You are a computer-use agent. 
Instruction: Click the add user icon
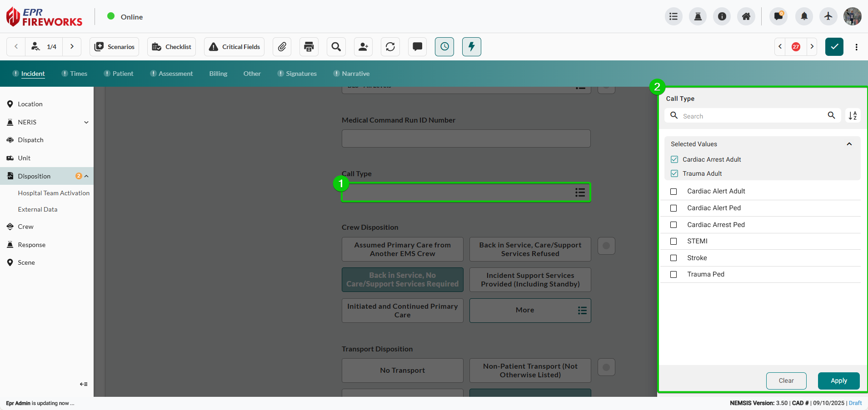pos(363,47)
